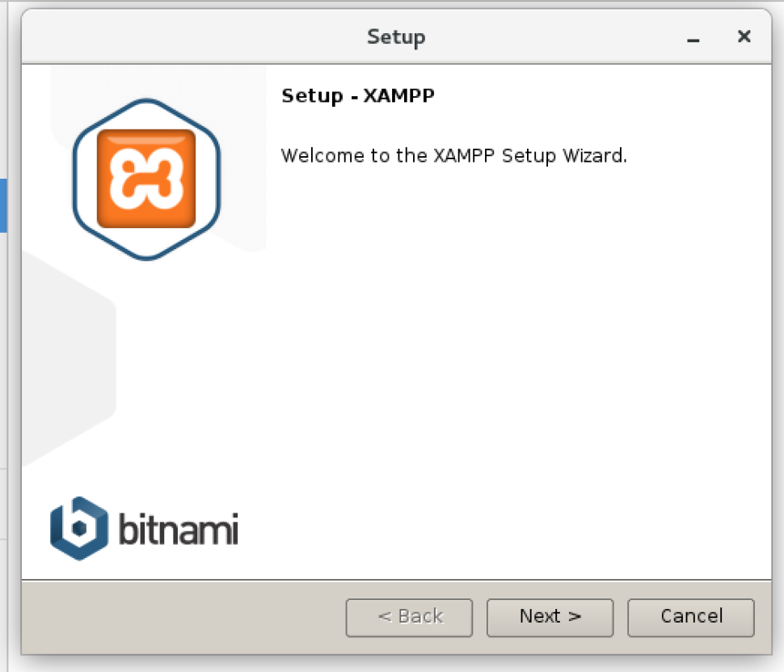Click the orange XAMPP logo icon
Screen dimensions: 784x672
tap(146, 180)
